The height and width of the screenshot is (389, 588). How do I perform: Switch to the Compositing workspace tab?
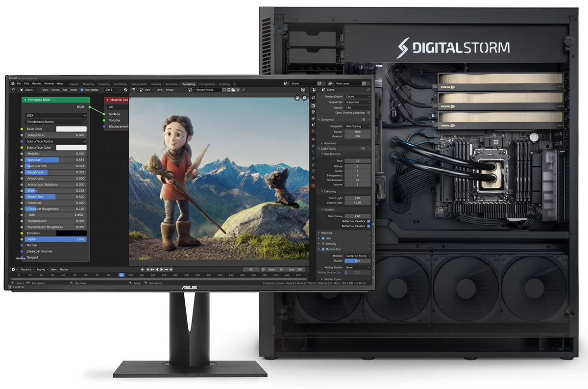207,84
